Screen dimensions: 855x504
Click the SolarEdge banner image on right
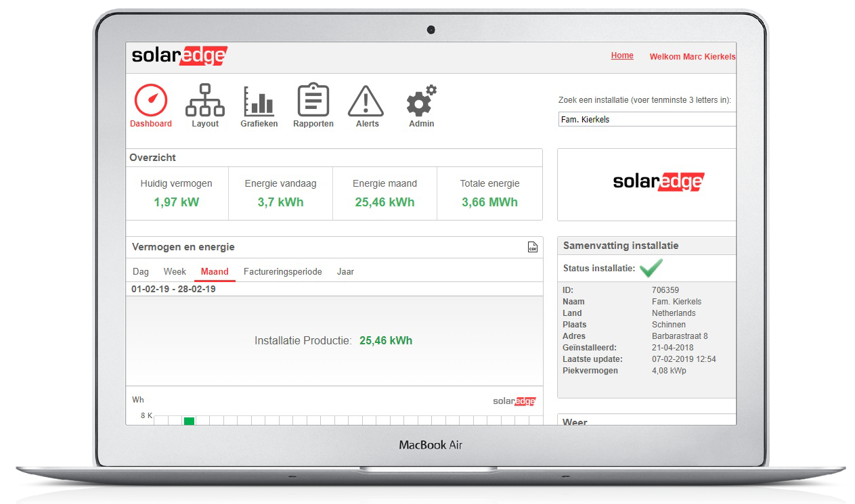point(658,182)
